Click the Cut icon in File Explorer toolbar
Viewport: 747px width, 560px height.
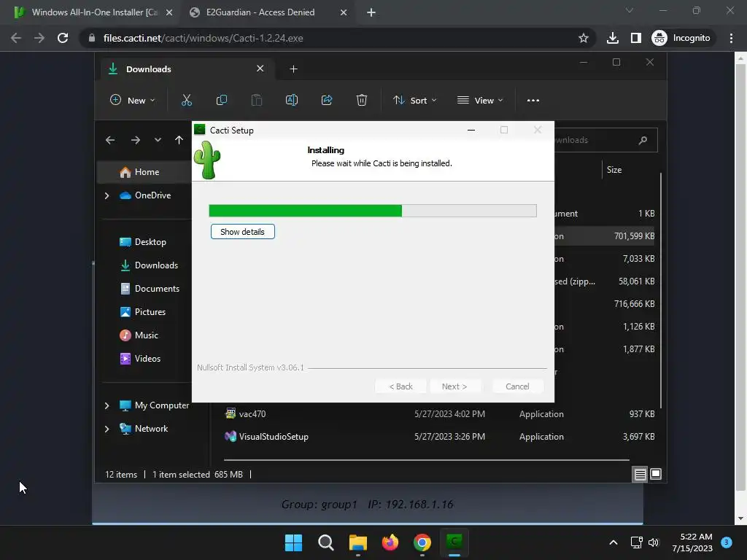pos(186,100)
